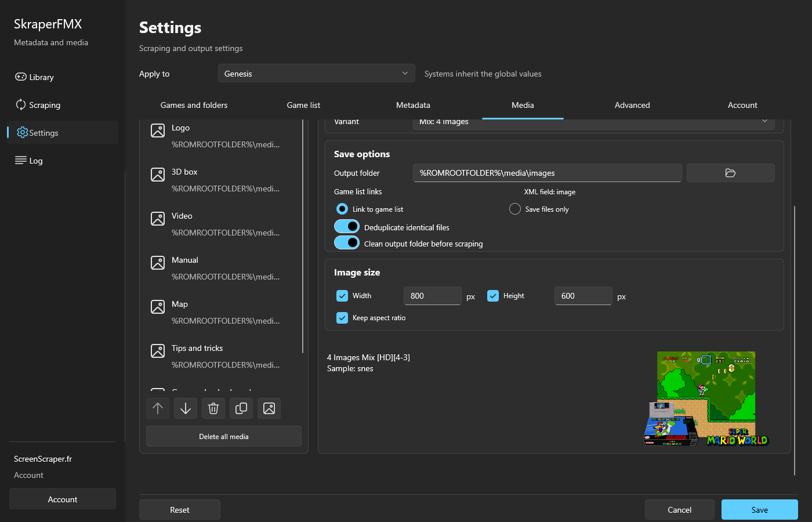This screenshot has height=522, width=812.
Task: Duplicate the selected media with copy icon
Action: (x=241, y=408)
